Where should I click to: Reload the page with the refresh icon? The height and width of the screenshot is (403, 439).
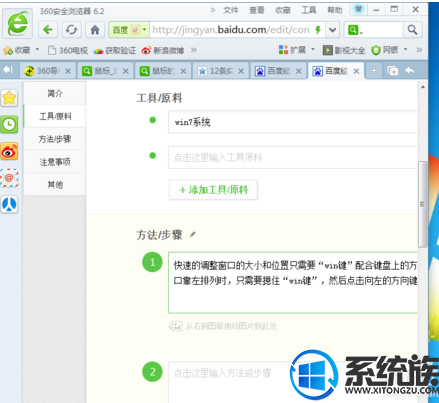click(x=71, y=30)
